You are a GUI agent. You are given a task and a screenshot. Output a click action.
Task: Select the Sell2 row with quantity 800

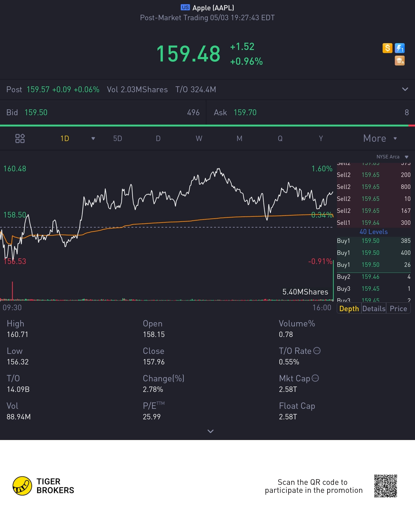pyautogui.click(x=374, y=187)
